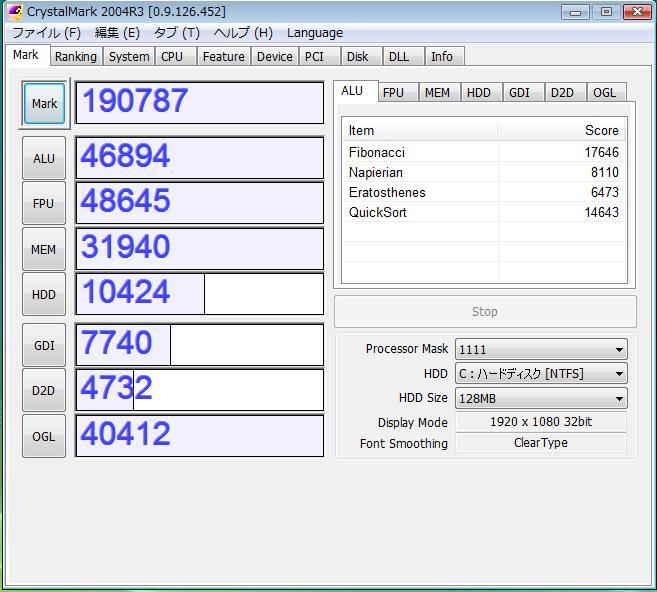This screenshot has width=657, height=592.
Task: Maximize the CrystalMark window
Action: (x=606, y=12)
